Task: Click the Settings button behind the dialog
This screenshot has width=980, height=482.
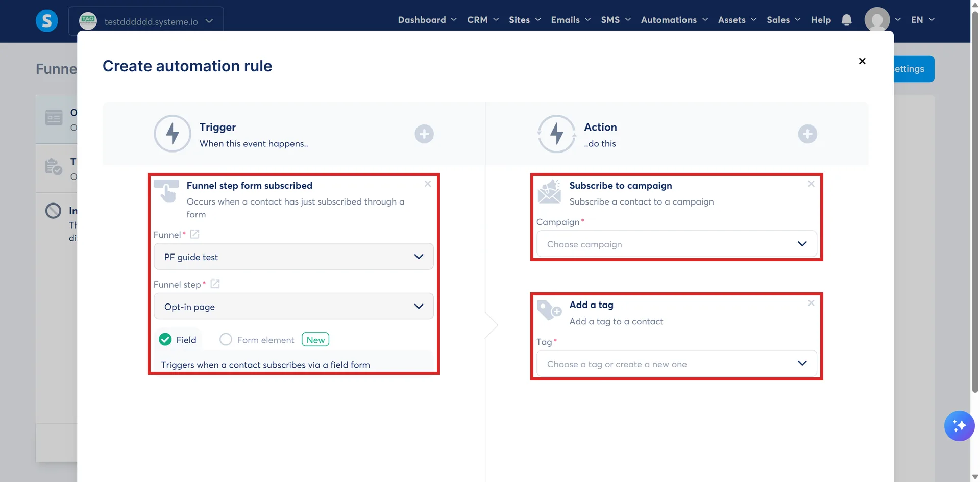Action: 914,69
